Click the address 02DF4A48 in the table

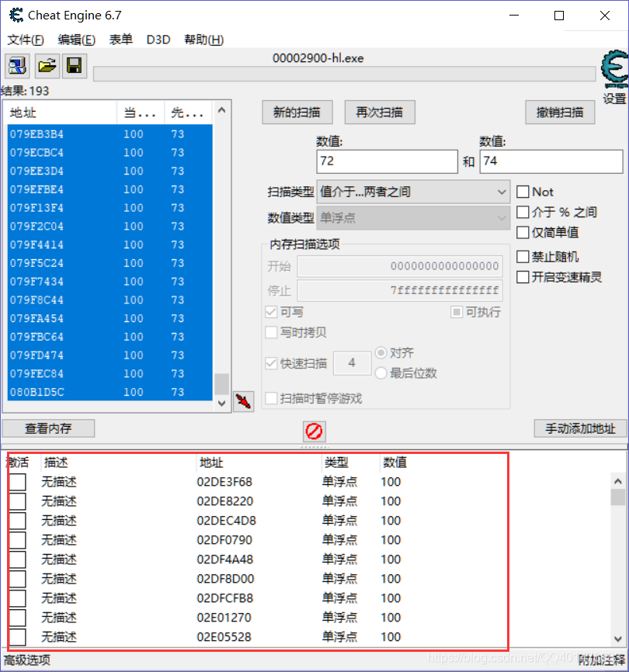225,559
